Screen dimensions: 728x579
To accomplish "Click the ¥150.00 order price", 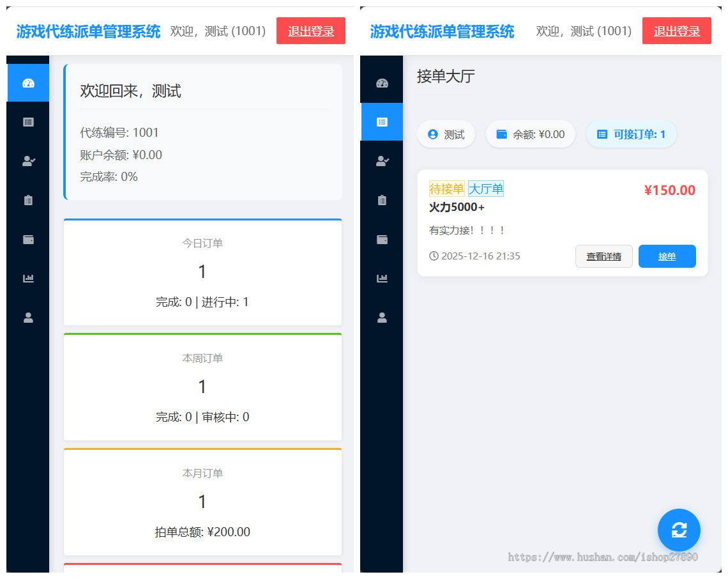I will tap(669, 190).
